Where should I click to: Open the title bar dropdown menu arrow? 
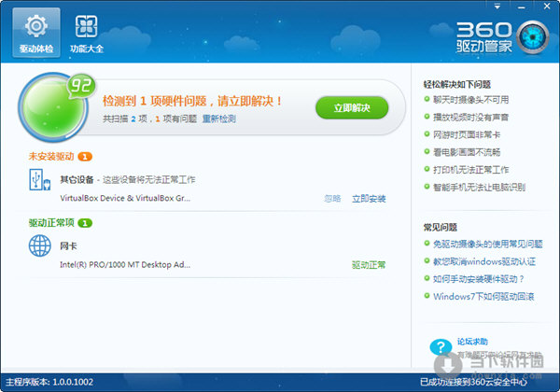(x=497, y=7)
